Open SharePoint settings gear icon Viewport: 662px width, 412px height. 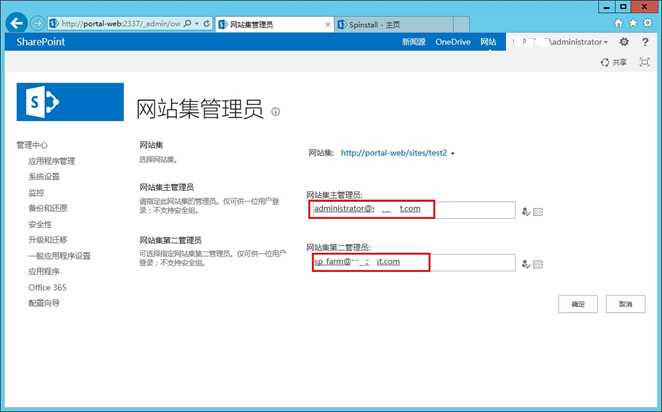point(624,42)
